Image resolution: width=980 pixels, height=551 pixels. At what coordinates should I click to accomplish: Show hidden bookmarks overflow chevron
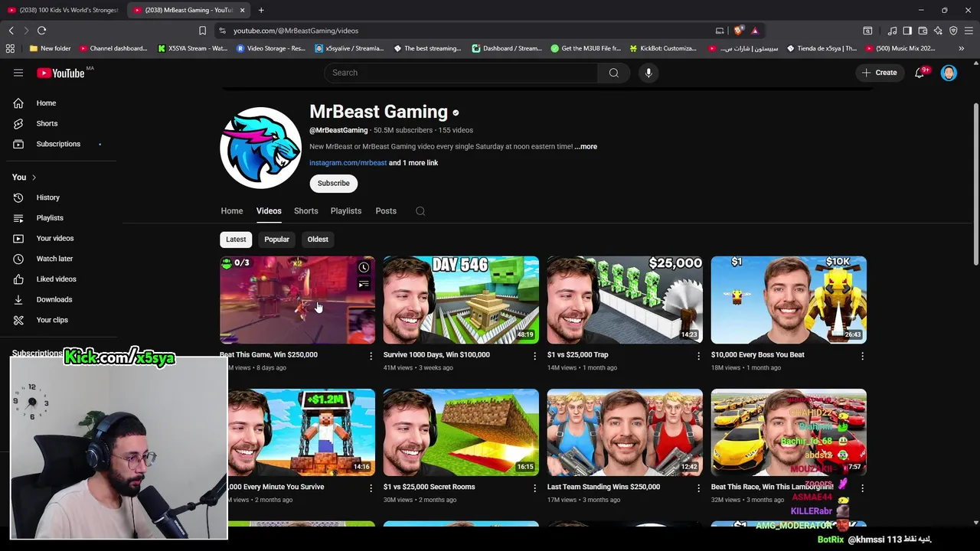962,48
